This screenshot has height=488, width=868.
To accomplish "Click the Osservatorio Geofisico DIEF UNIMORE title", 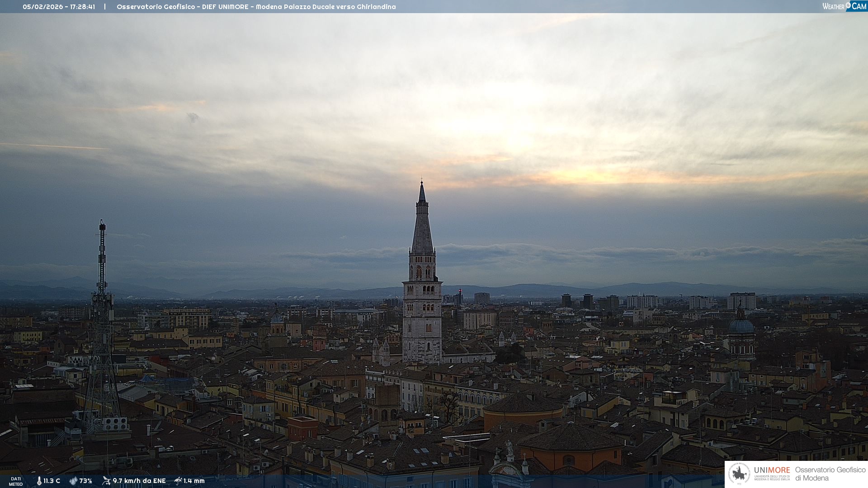I will [x=256, y=7].
